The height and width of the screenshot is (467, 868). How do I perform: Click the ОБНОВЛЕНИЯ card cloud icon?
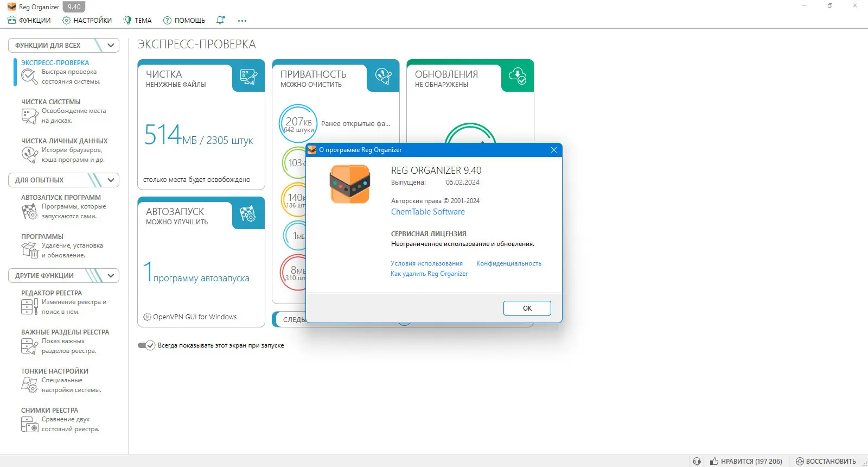[518, 77]
